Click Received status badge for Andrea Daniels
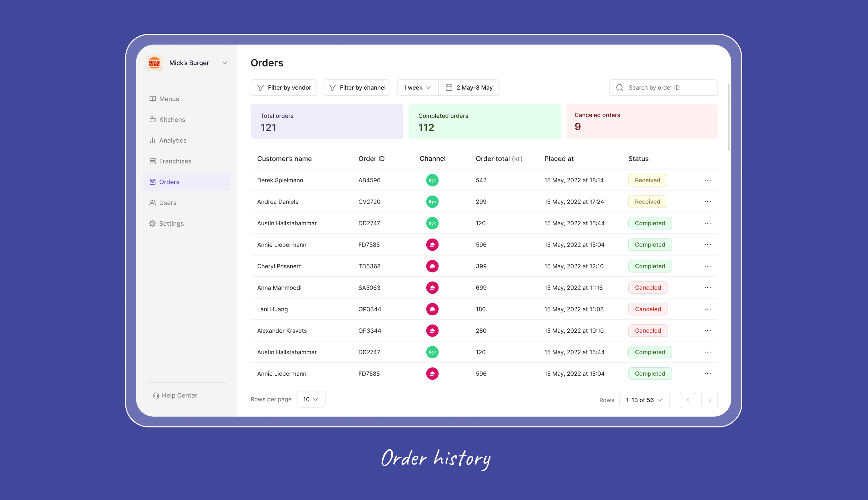868x500 pixels. (x=648, y=202)
